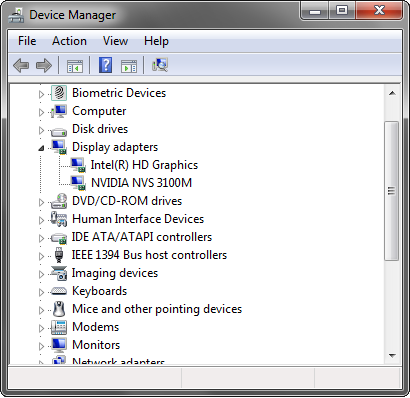Select the Display adapters label
Viewport: 410px width, 398px height.
[115, 147]
